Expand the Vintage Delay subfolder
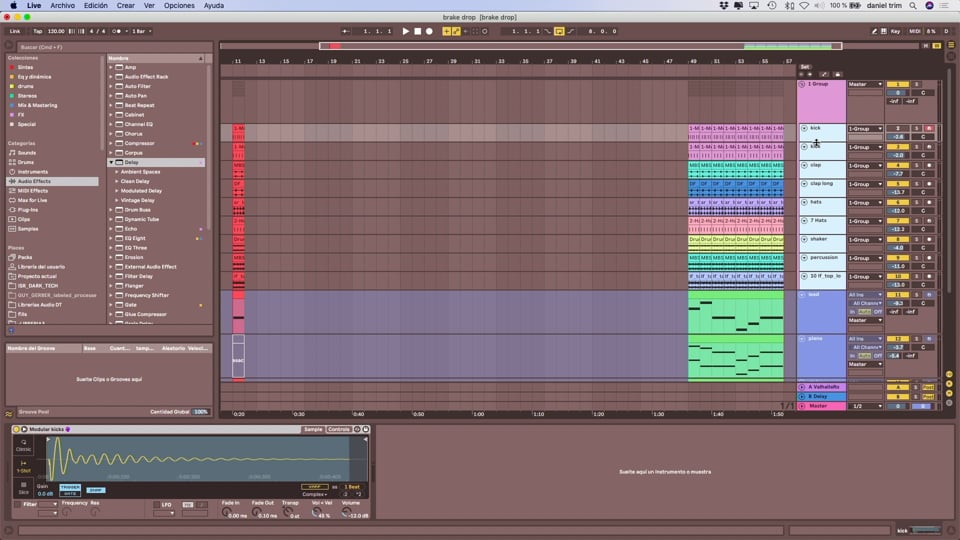Image resolution: width=960 pixels, height=540 pixels. [x=117, y=200]
